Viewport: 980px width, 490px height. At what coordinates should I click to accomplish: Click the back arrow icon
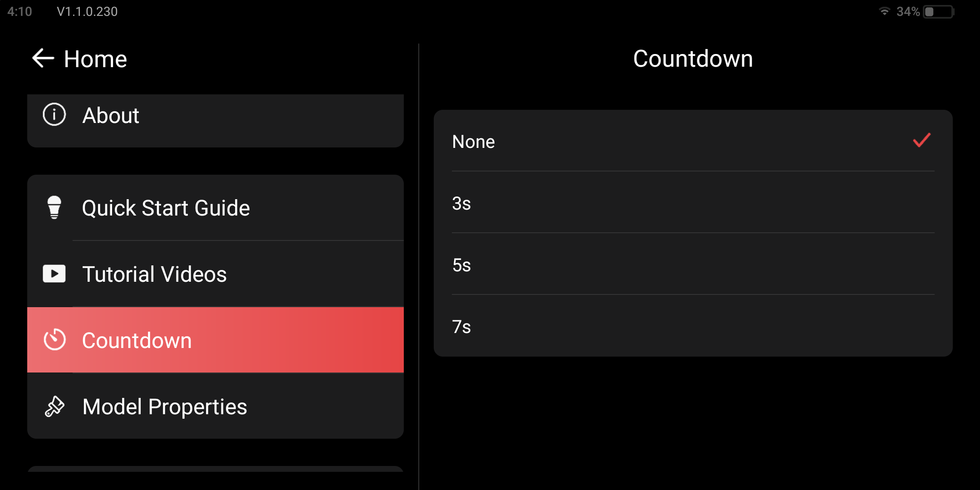44,59
